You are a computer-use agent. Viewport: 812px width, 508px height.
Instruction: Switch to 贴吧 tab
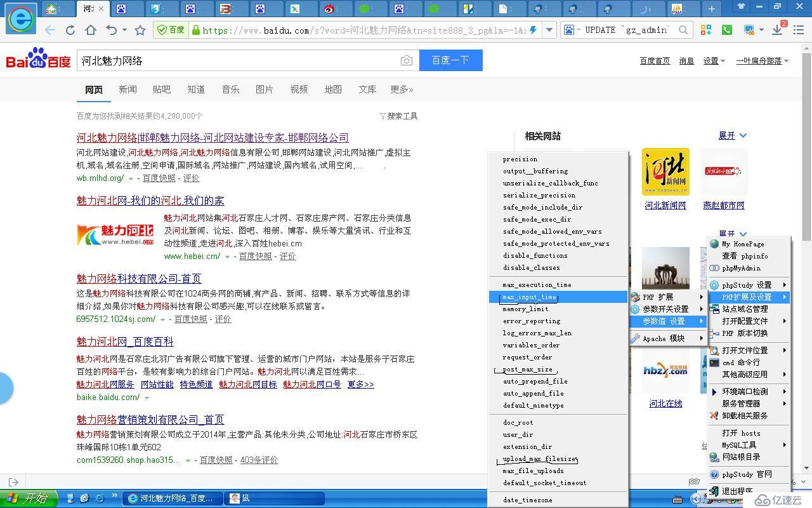tap(162, 90)
